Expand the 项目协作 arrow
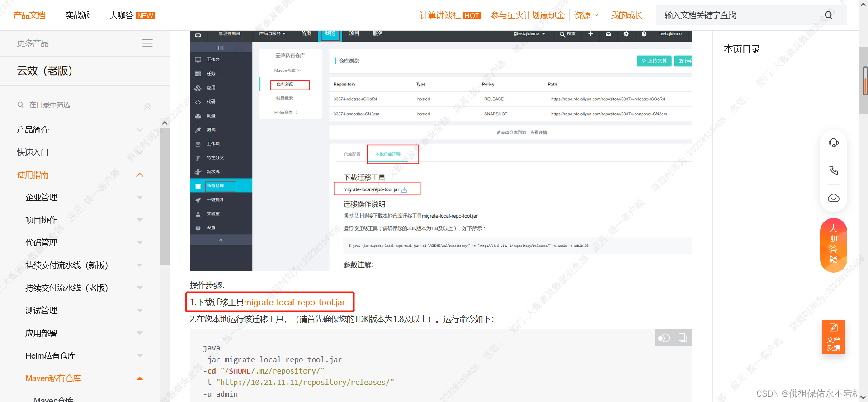868x402 pixels. [140, 220]
